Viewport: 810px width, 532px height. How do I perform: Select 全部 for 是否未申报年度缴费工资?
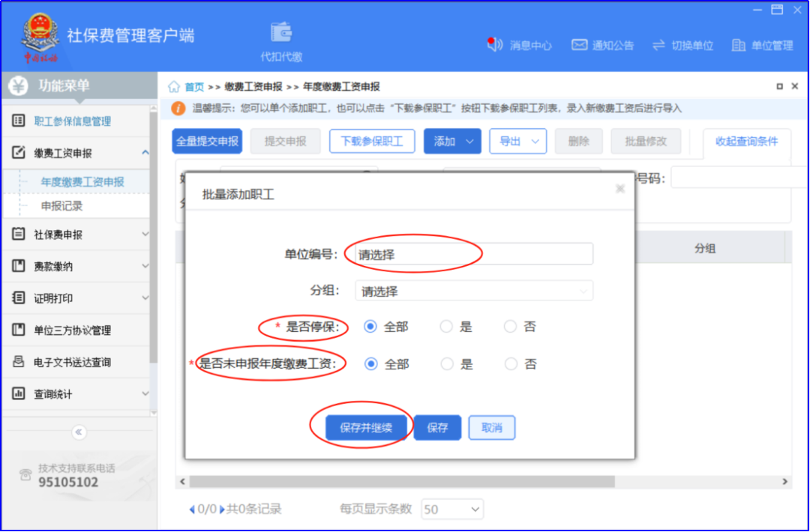371,364
